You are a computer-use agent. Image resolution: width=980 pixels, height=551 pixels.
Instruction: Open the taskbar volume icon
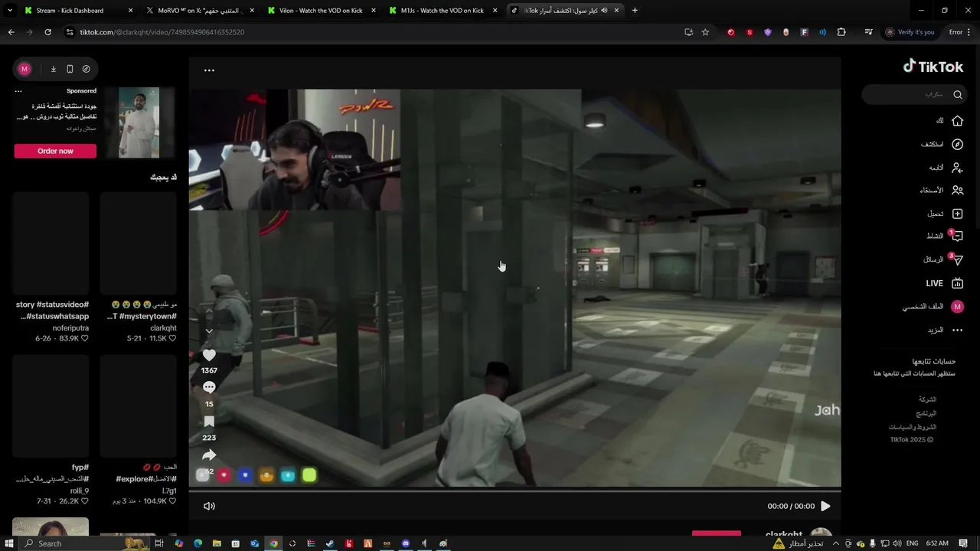point(896,543)
